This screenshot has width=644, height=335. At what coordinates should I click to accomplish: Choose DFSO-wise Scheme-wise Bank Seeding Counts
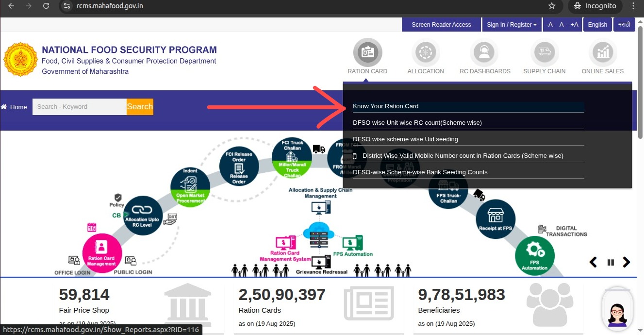(x=420, y=172)
